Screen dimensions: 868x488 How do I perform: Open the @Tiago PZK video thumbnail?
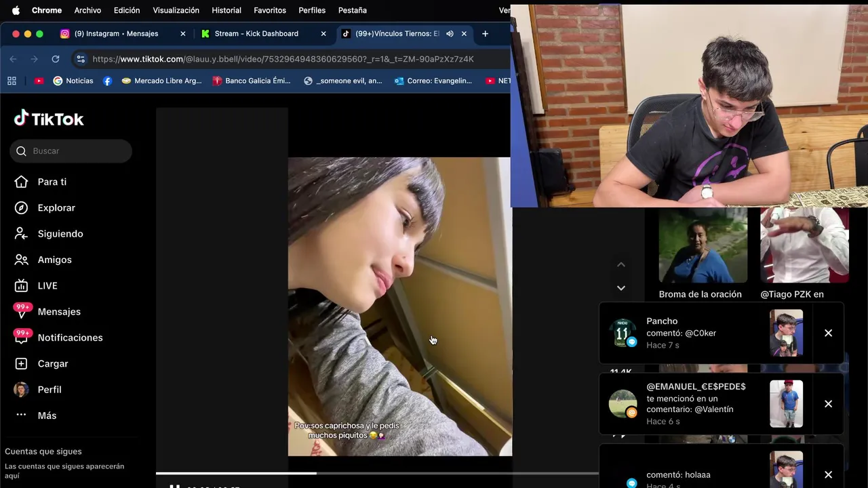coord(804,245)
